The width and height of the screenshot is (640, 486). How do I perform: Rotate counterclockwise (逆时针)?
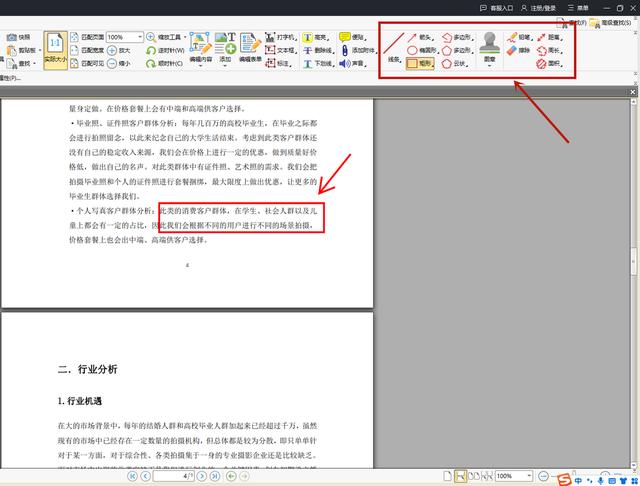(x=165, y=50)
